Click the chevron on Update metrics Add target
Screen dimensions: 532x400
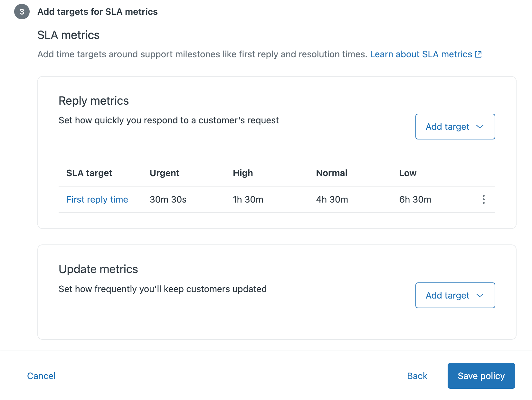pyautogui.click(x=480, y=295)
